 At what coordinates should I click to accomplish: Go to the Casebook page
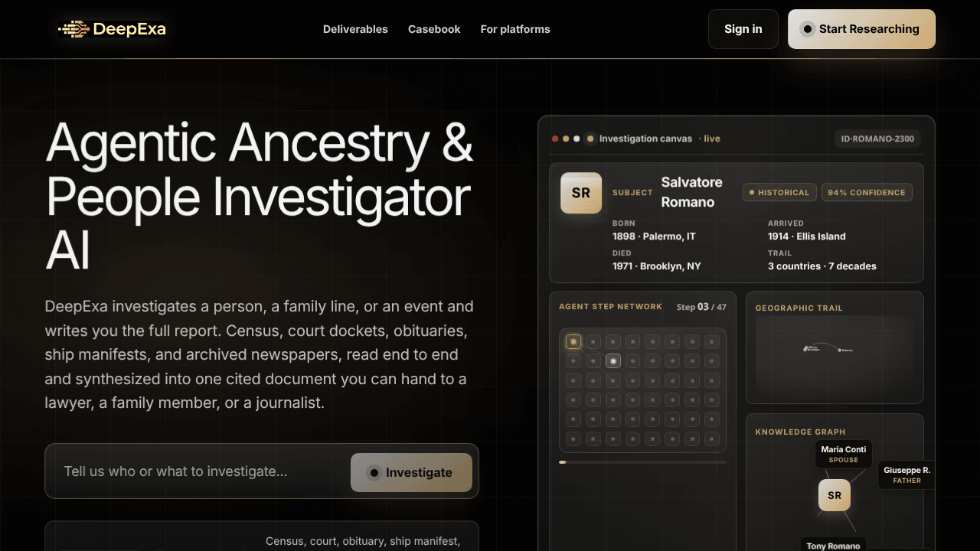(434, 29)
